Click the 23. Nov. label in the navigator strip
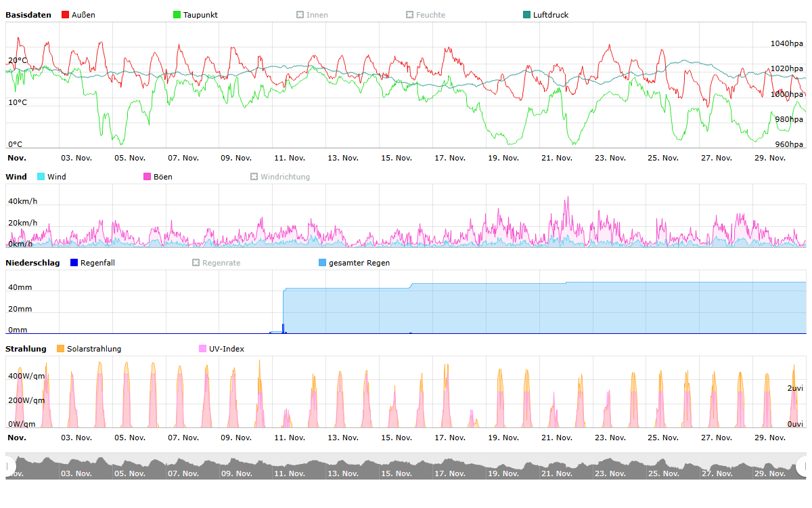This screenshot has width=812, height=508. pos(608,473)
